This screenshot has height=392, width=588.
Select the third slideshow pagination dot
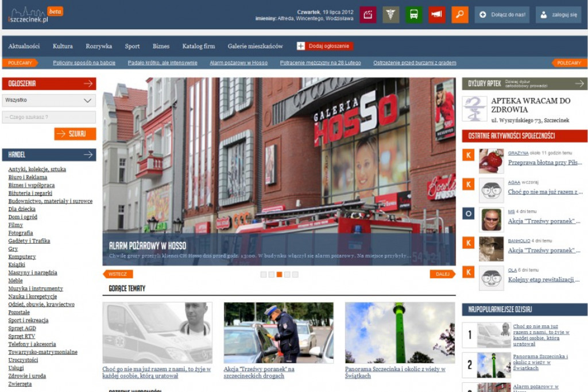[280, 275]
